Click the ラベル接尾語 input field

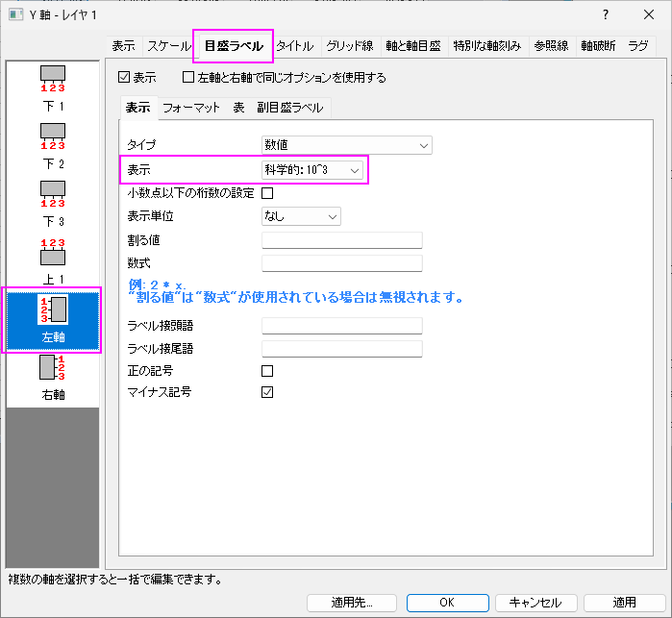[342, 349]
